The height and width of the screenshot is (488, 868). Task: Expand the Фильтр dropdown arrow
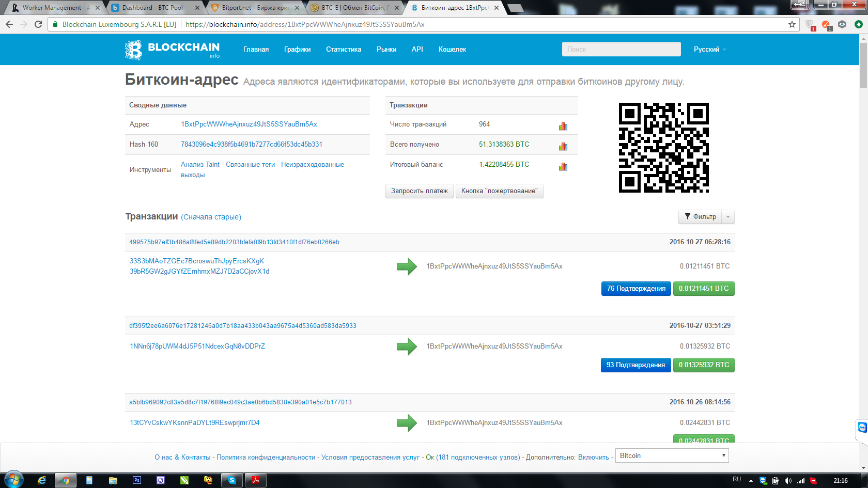point(728,217)
